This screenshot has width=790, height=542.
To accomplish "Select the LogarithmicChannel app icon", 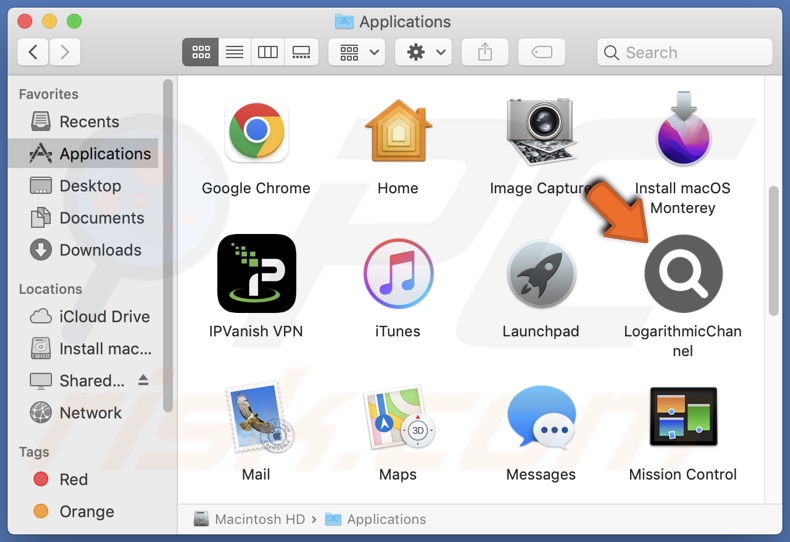I will pos(683,274).
